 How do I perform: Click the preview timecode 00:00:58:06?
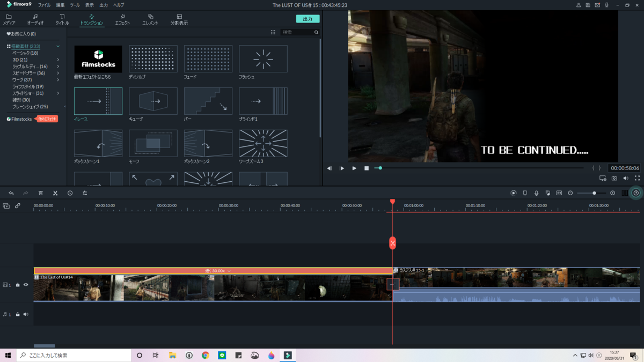(x=625, y=168)
